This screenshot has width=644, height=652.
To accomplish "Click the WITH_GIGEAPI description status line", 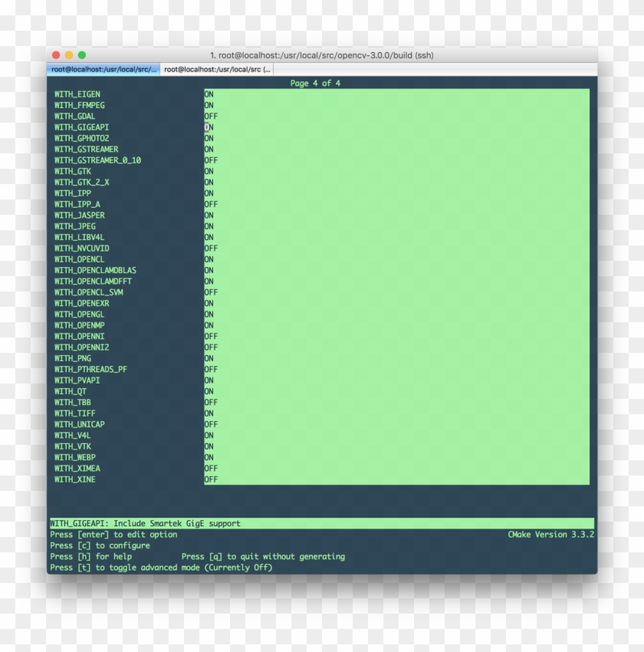I will (321, 523).
